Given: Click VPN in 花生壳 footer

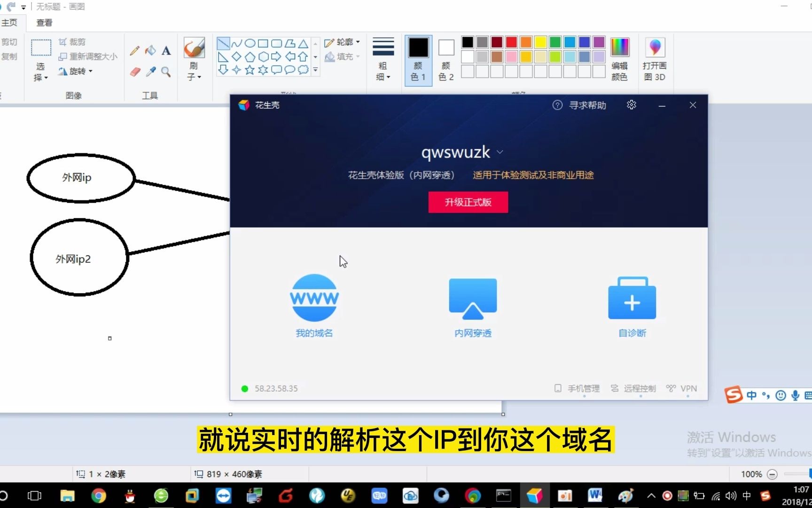Looking at the screenshot, I should tap(681, 389).
